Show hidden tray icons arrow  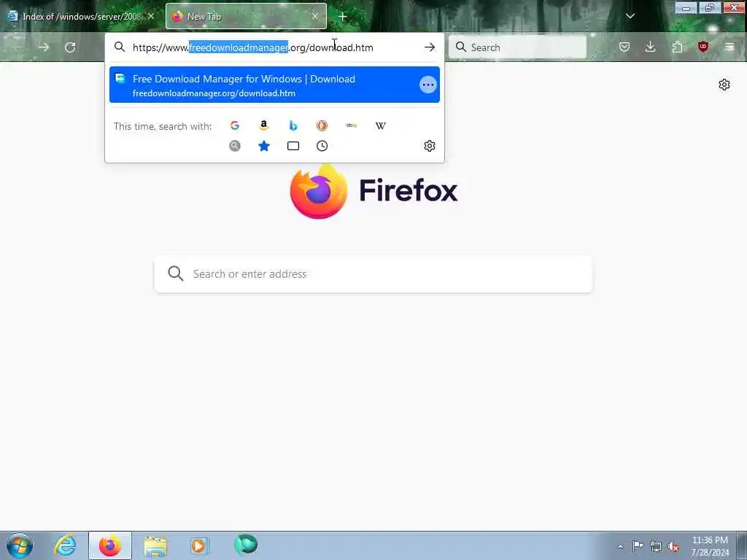[x=620, y=546]
